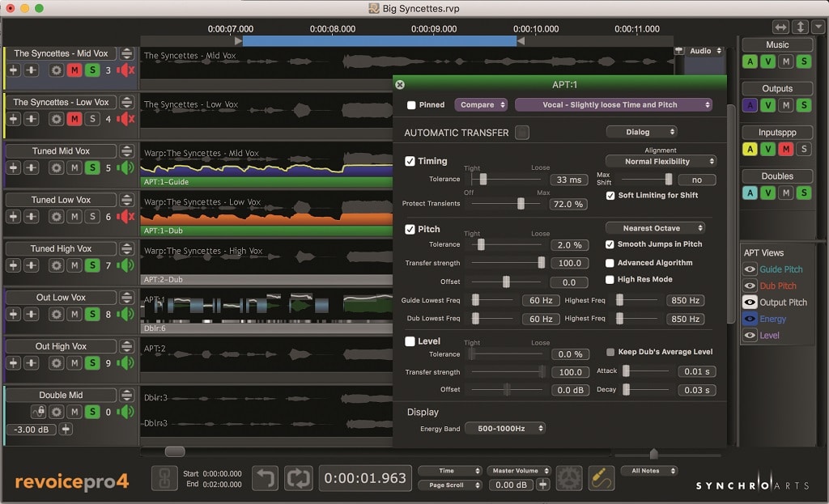Enable Advanced Algorithm checkbox
The image size is (829, 504).
[610, 263]
